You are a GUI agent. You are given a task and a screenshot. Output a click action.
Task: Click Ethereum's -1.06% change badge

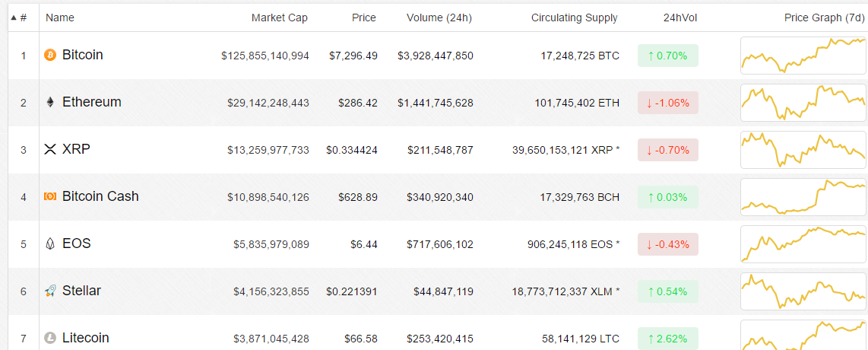[x=667, y=103]
